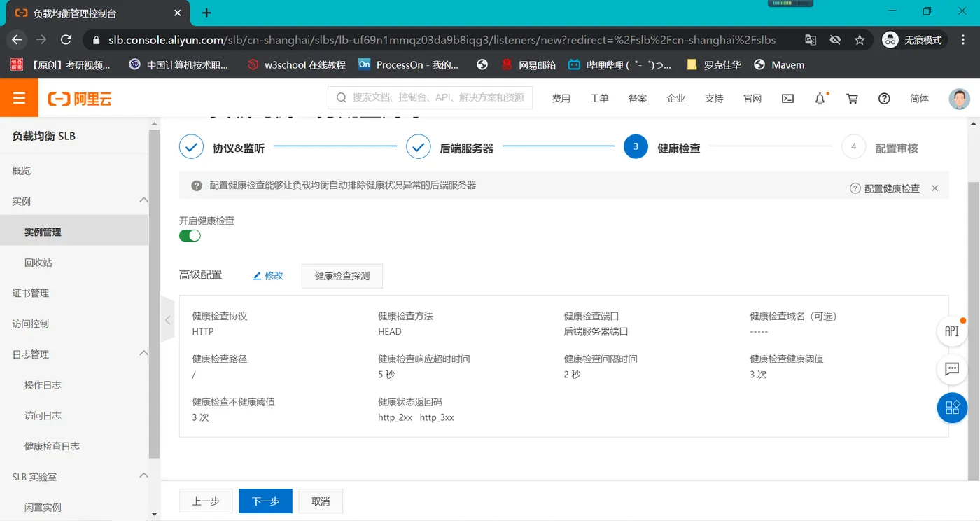This screenshot has width=980, height=521.
Task: Open the notifications bell
Action: 820,99
